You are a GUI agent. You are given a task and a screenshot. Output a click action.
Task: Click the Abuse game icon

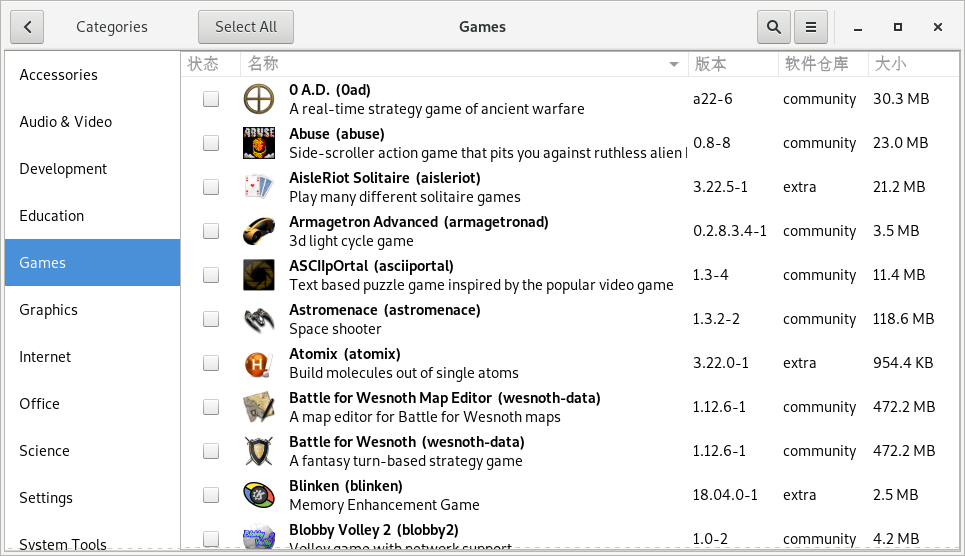[x=259, y=143]
